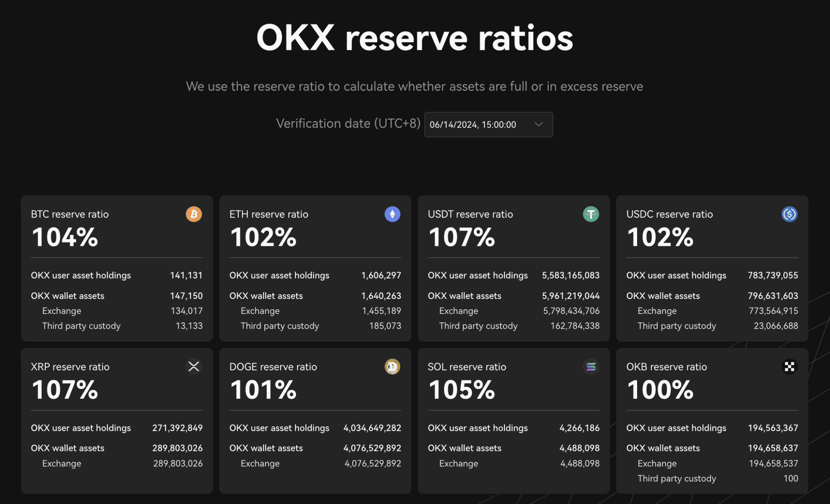Click the Tether USDT icon
This screenshot has height=504, width=830.
[590, 214]
